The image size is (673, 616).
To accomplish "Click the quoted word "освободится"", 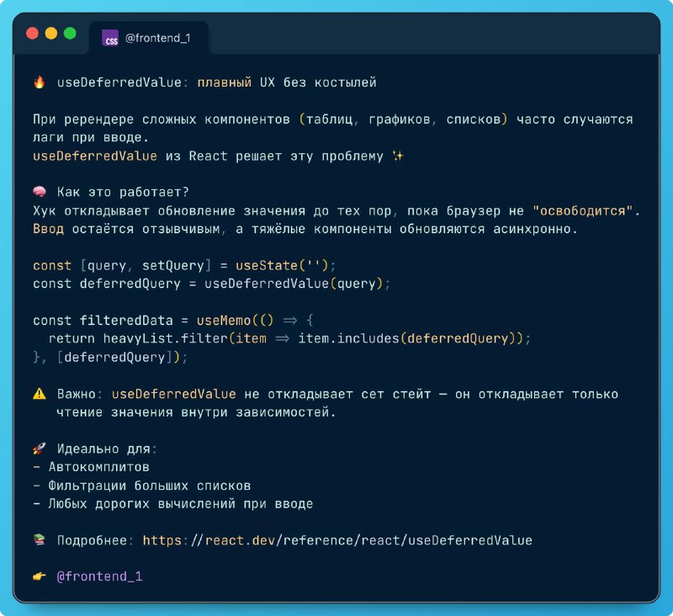I will [582, 210].
